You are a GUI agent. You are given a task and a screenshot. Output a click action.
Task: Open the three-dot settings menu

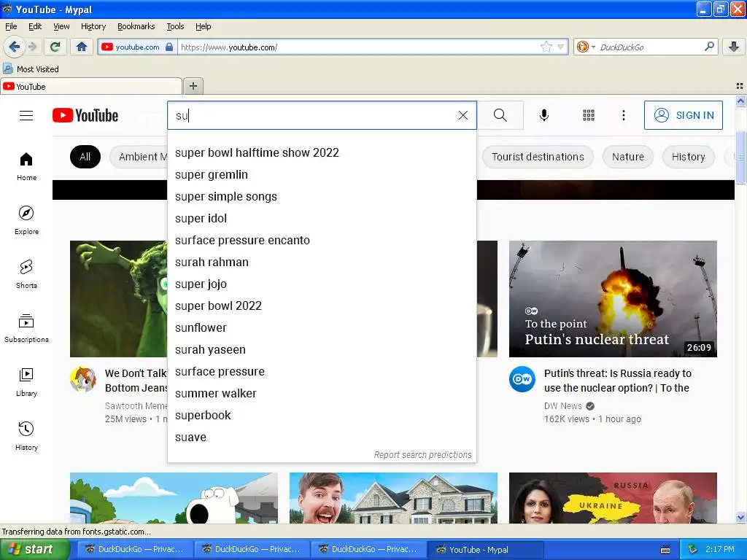(x=623, y=115)
